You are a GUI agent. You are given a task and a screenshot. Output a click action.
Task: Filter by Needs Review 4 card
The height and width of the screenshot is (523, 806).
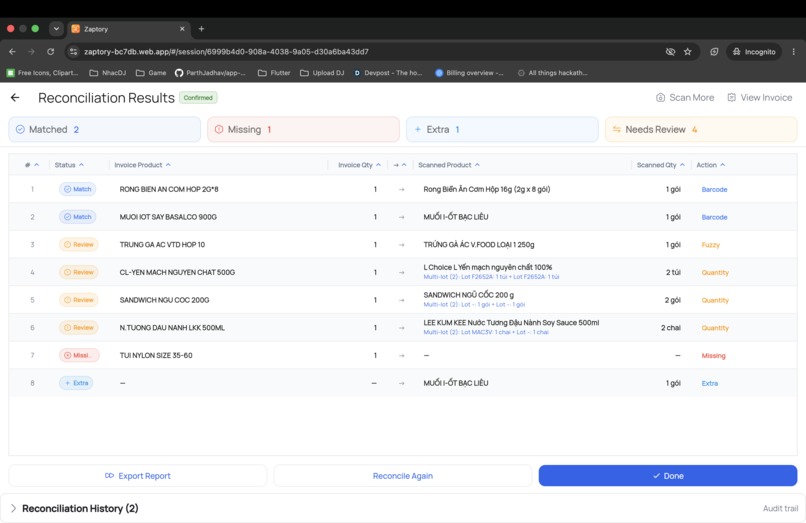(701, 130)
